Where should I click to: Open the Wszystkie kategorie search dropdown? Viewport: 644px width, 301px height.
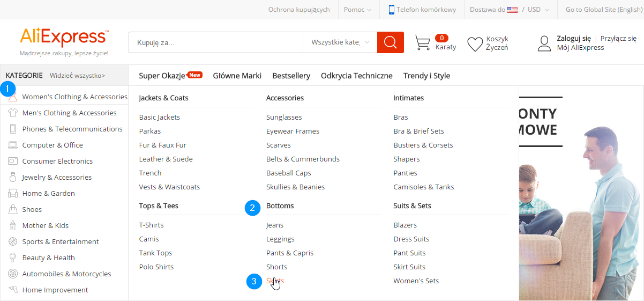point(340,42)
